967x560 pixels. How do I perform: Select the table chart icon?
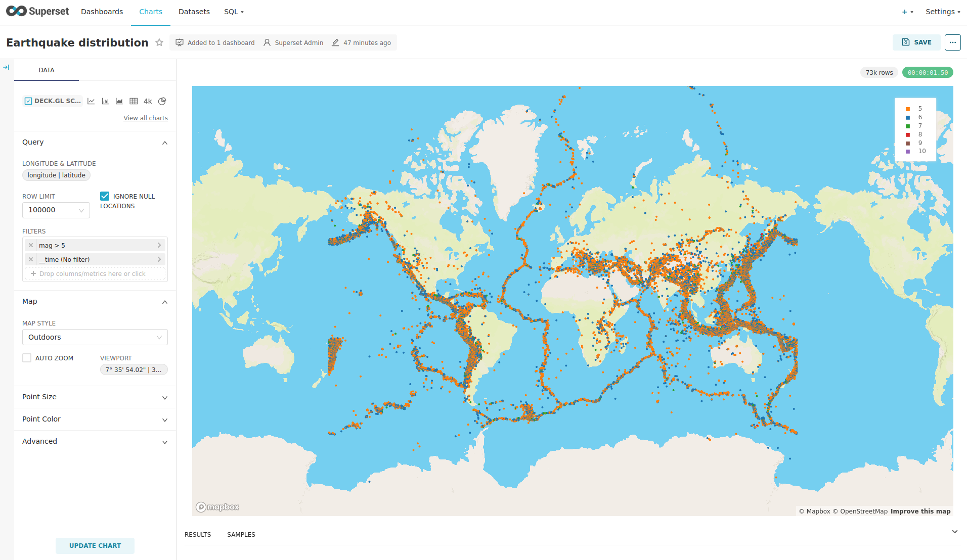point(134,101)
